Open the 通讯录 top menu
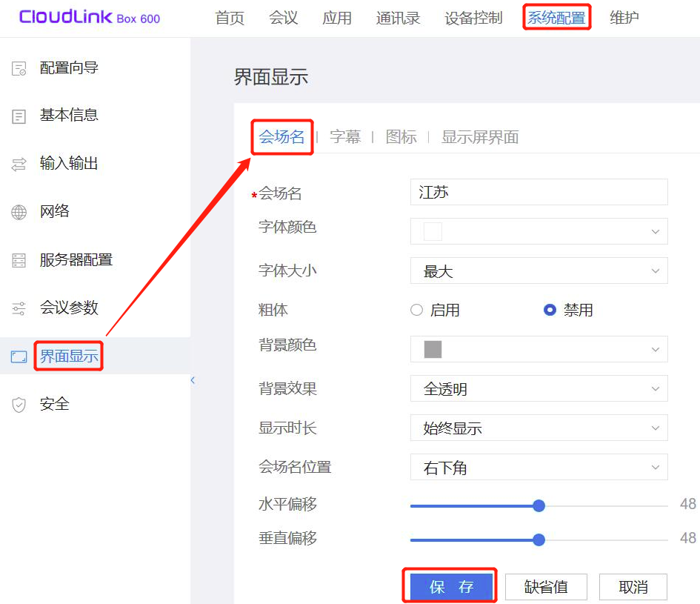The image size is (700, 604). pos(399,18)
